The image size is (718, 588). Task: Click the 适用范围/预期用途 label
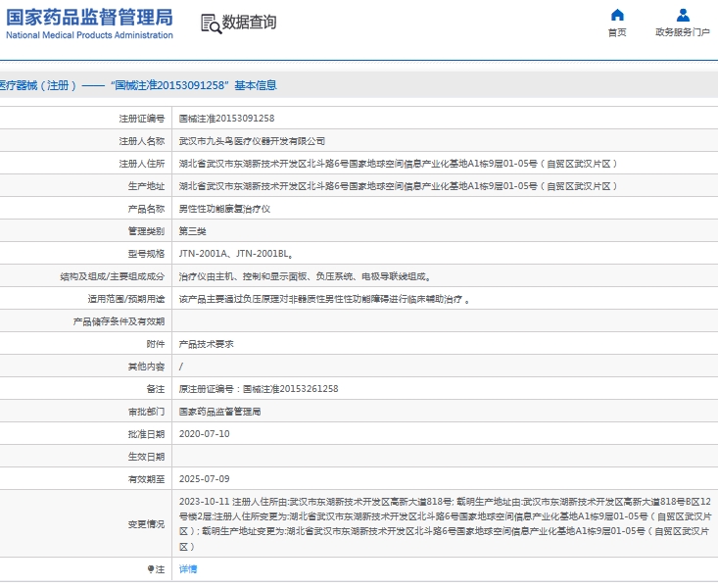126,299
